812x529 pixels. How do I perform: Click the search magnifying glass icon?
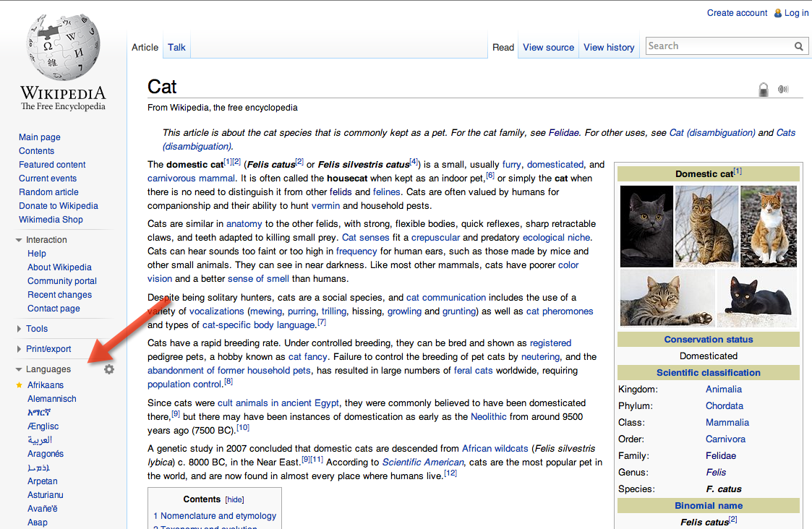(x=798, y=46)
